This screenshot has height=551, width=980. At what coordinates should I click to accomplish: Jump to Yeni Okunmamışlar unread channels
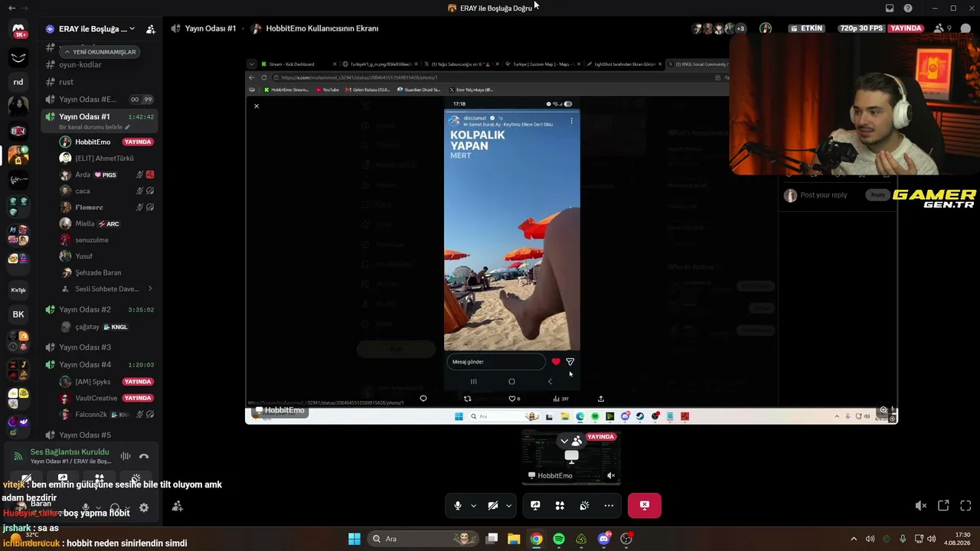coord(100,52)
